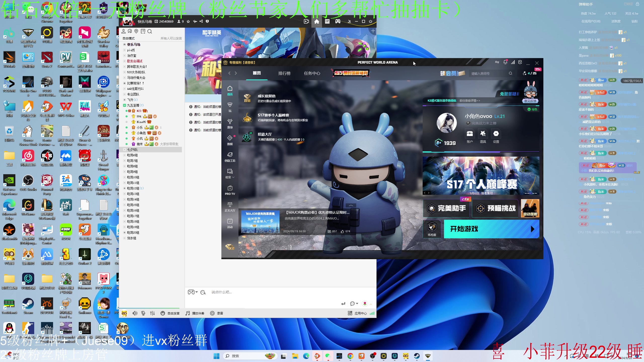Viewport: 644px width, 362px height.
Task: Expand the gift panel caret next to flower icon
Action: pos(371,304)
